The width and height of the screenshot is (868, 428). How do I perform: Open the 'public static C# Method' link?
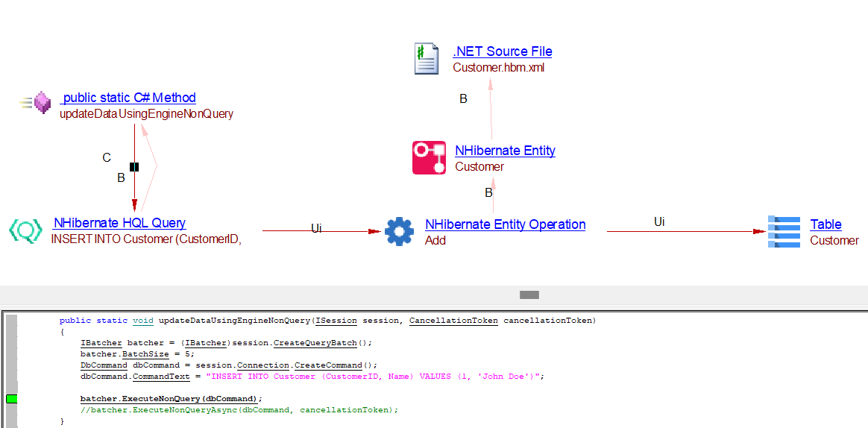click(x=128, y=98)
